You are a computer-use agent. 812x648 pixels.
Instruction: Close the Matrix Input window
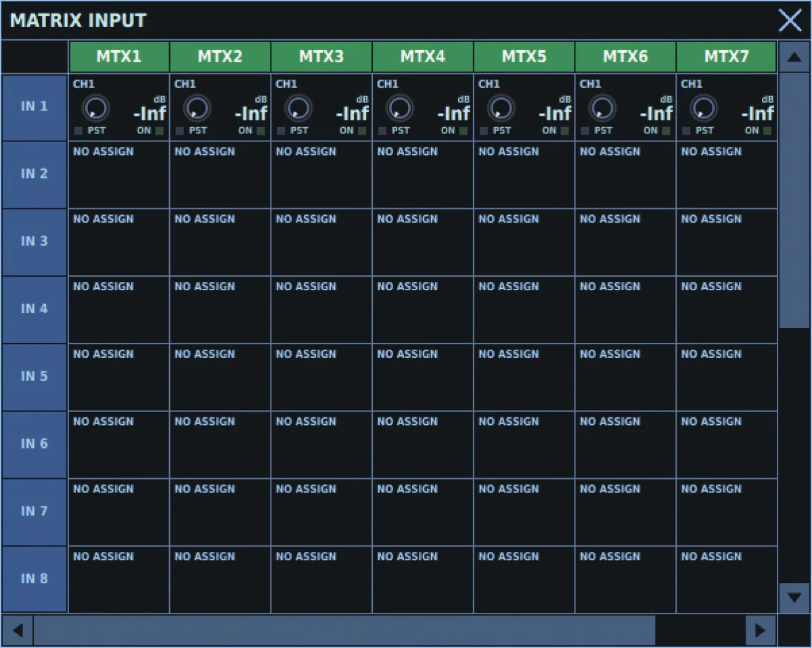click(x=790, y=20)
